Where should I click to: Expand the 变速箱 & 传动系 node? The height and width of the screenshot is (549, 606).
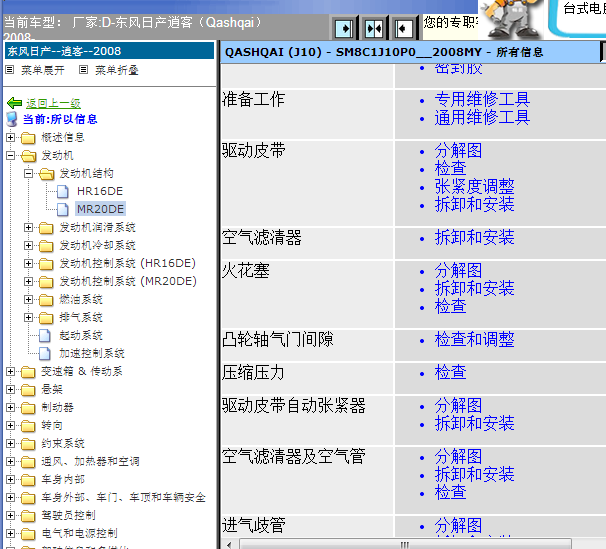pyautogui.click(x=10, y=371)
